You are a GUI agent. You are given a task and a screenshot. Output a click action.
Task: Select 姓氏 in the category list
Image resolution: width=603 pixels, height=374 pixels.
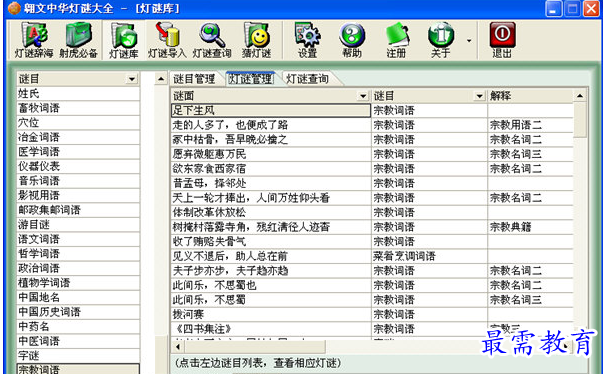click(78, 93)
